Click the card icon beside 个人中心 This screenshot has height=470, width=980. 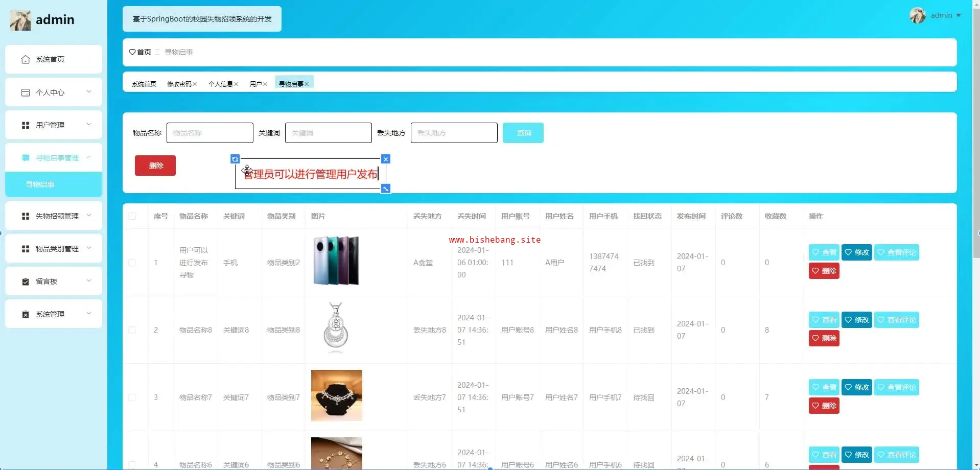pos(26,92)
